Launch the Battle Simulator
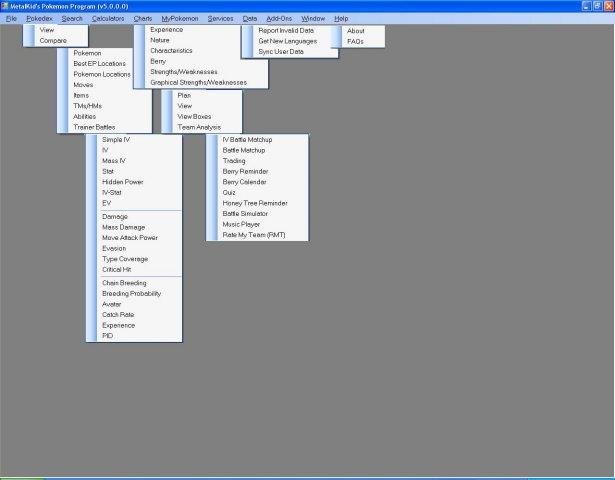The image size is (615, 480). (x=245, y=214)
